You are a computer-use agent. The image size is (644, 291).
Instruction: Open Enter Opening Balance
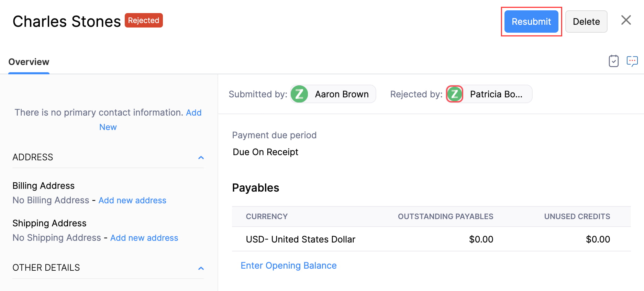point(288,265)
